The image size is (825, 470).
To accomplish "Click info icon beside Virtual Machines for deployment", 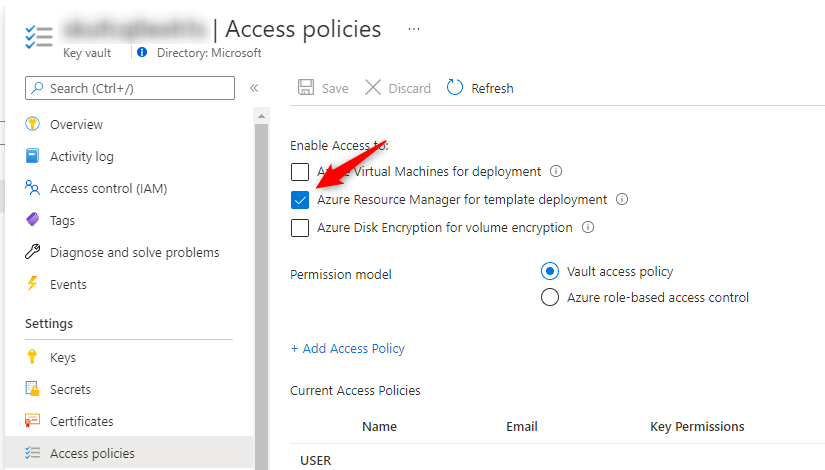I will [x=556, y=171].
